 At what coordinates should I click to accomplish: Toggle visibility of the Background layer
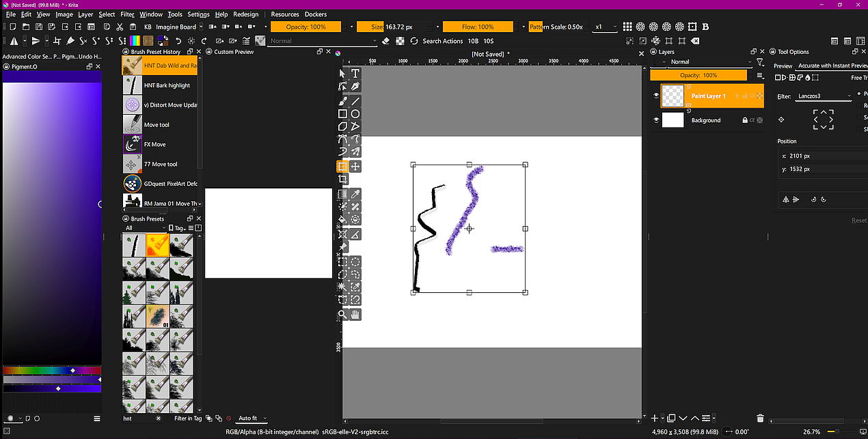[656, 120]
